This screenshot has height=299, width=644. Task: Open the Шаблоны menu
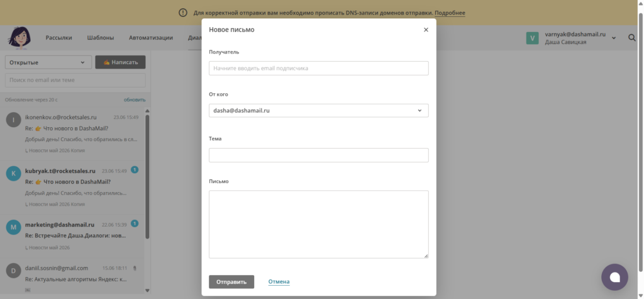(101, 37)
